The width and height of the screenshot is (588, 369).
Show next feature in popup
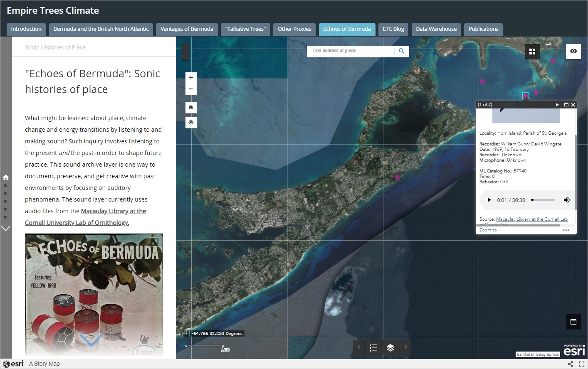(x=557, y=105)
